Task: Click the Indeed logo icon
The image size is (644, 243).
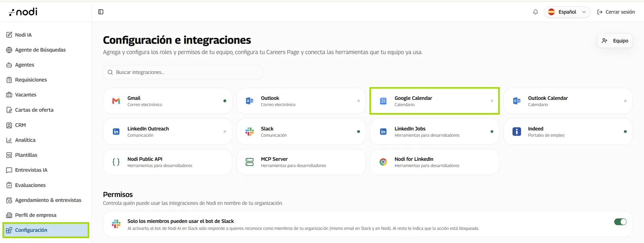Action: click(517, 132)
